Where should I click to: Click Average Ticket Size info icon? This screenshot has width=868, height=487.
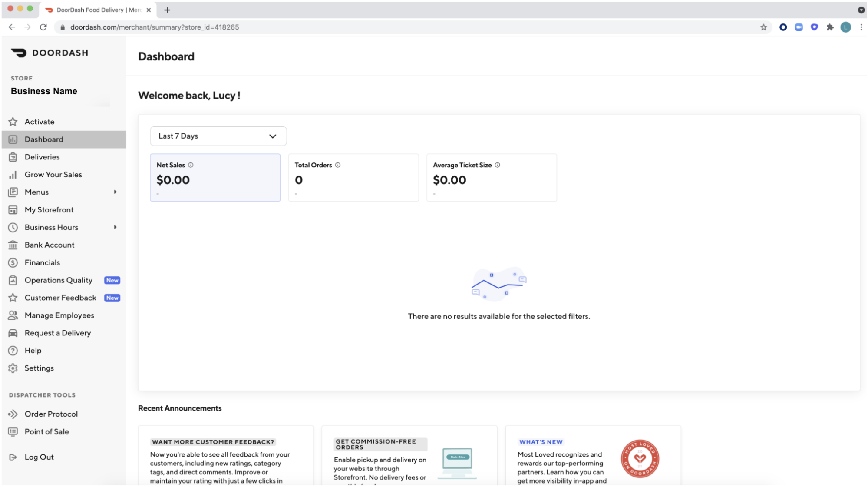coord(497,165)
